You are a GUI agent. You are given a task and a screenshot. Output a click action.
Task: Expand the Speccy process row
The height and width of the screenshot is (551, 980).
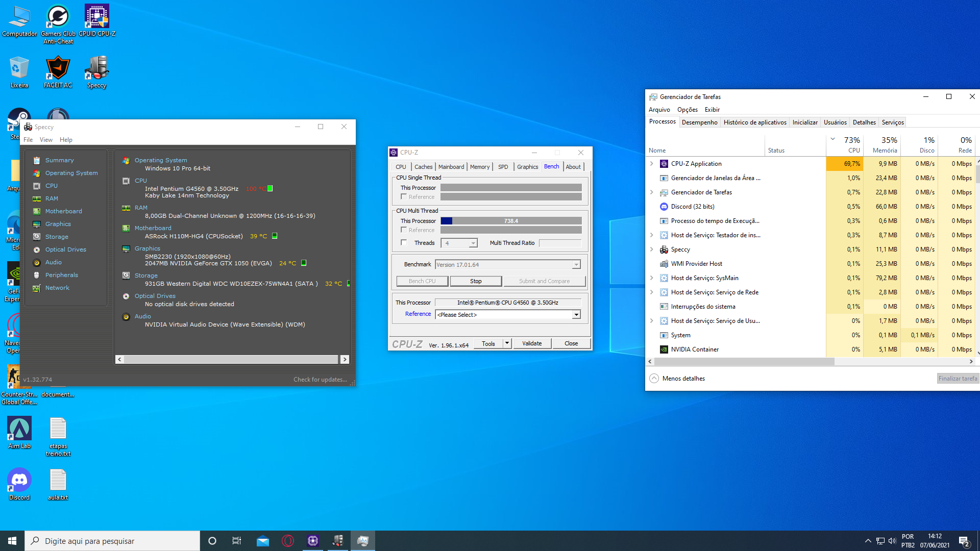click(652, 249)
